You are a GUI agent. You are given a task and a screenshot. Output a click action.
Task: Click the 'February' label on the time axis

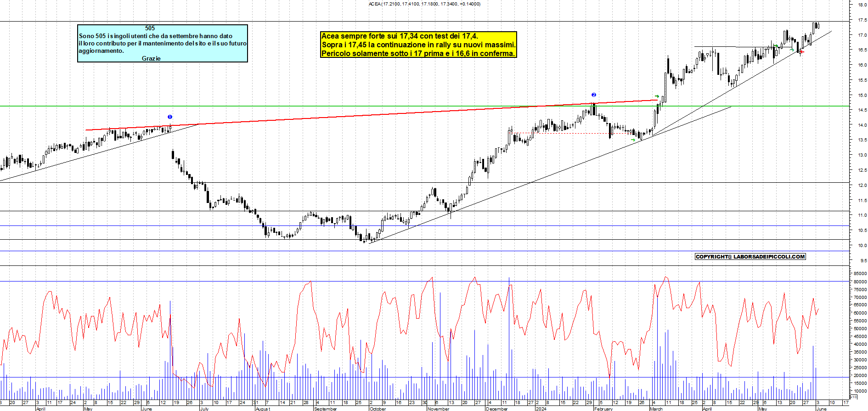pyautogui.click(x=603, y=409)
